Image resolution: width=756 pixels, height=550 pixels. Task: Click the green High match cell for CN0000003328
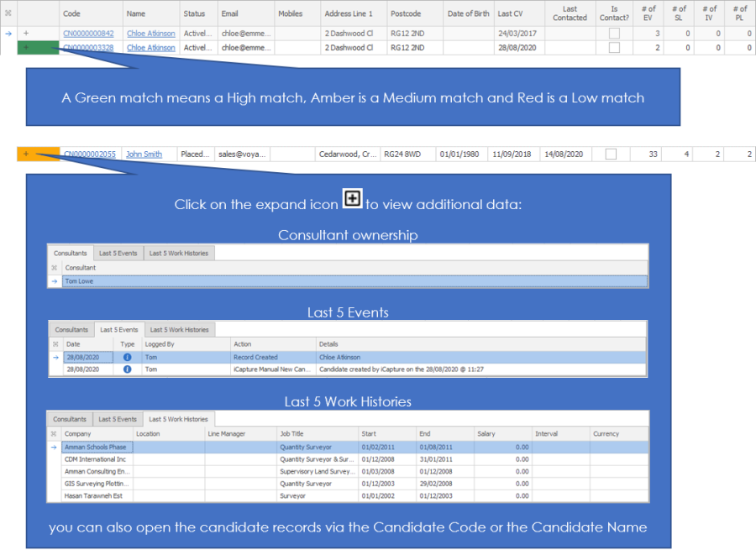38,48
